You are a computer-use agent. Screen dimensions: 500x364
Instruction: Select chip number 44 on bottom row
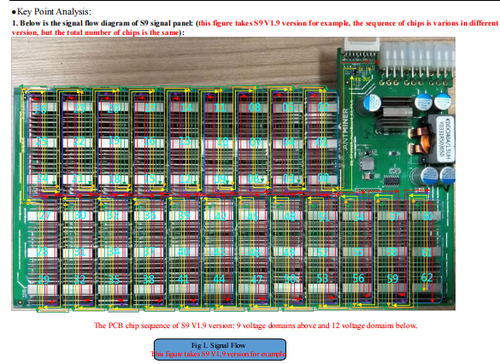(219, 279)
